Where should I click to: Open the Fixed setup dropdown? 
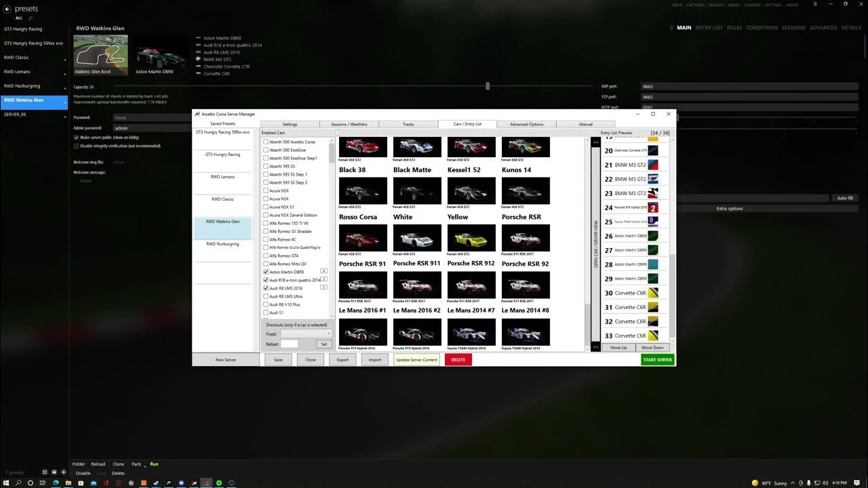pos(307,333)
